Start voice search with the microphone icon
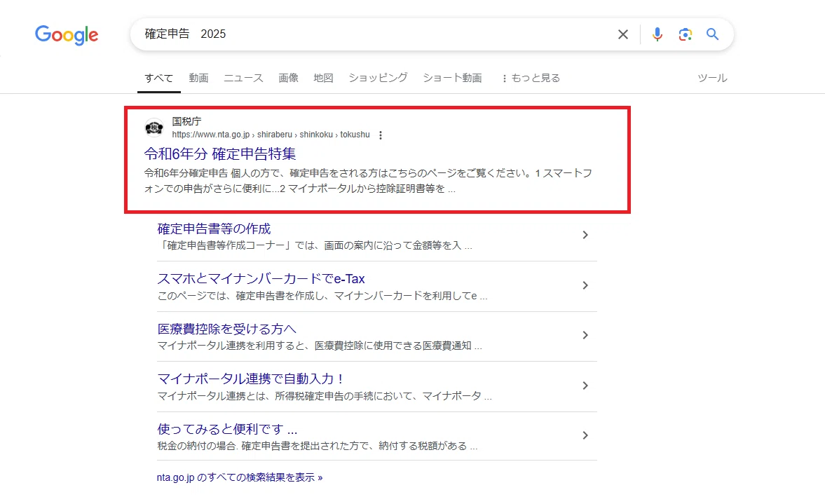 point(657,34)
